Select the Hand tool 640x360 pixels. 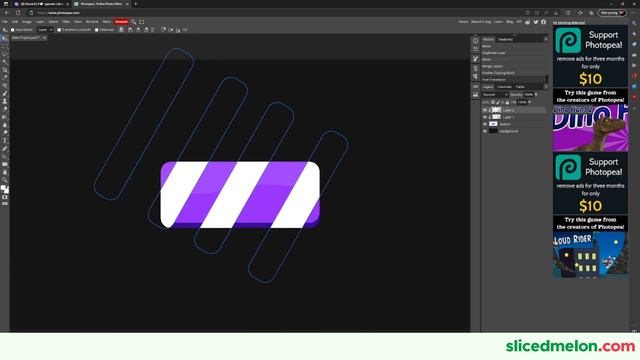pos(4,172)
